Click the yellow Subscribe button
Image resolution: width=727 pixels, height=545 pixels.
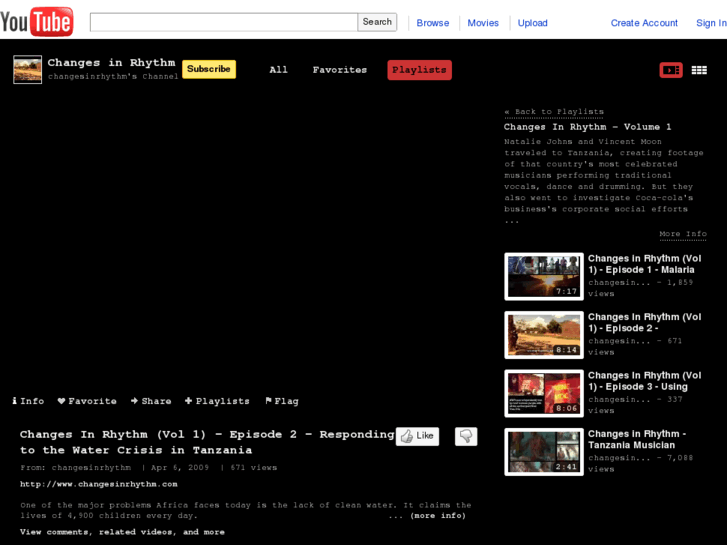click(x=208, y=69)
